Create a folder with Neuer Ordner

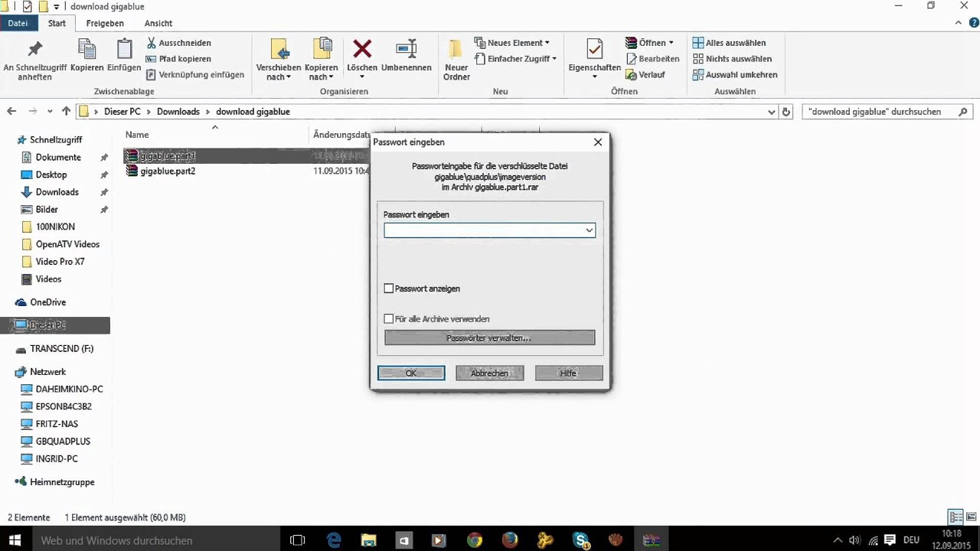coord(456,59)
